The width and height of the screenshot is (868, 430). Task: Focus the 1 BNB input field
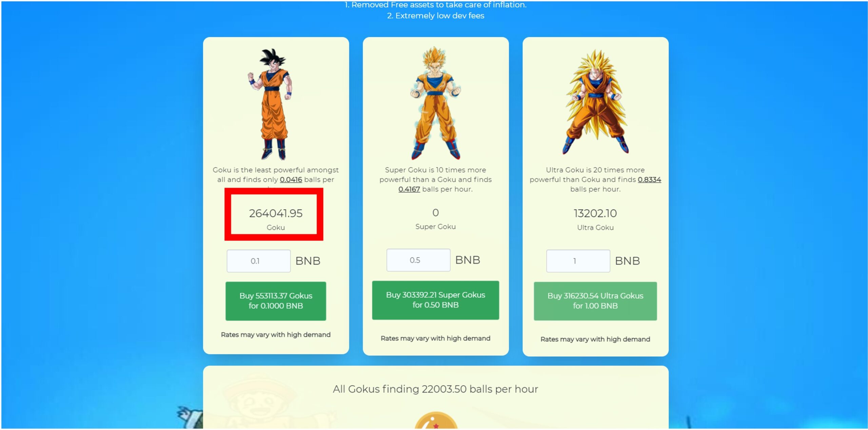pyautogui.click(x=578, y=261)
